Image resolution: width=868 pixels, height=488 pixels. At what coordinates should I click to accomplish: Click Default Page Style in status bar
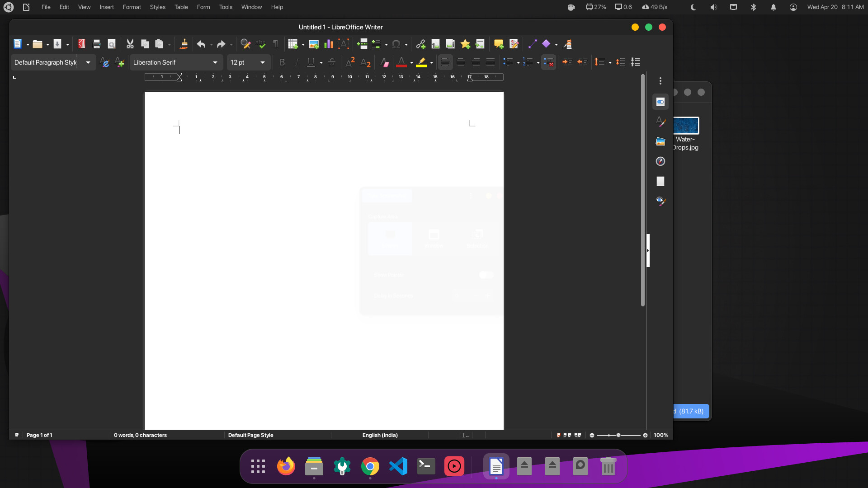(x=250, y=435)
